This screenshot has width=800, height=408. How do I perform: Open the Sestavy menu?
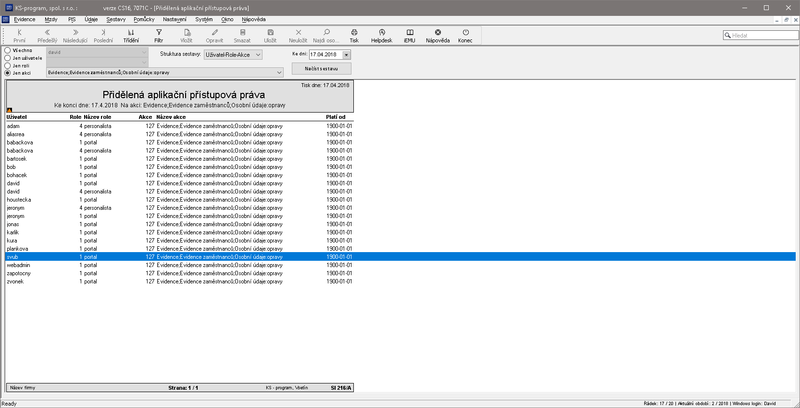(116, 19)
